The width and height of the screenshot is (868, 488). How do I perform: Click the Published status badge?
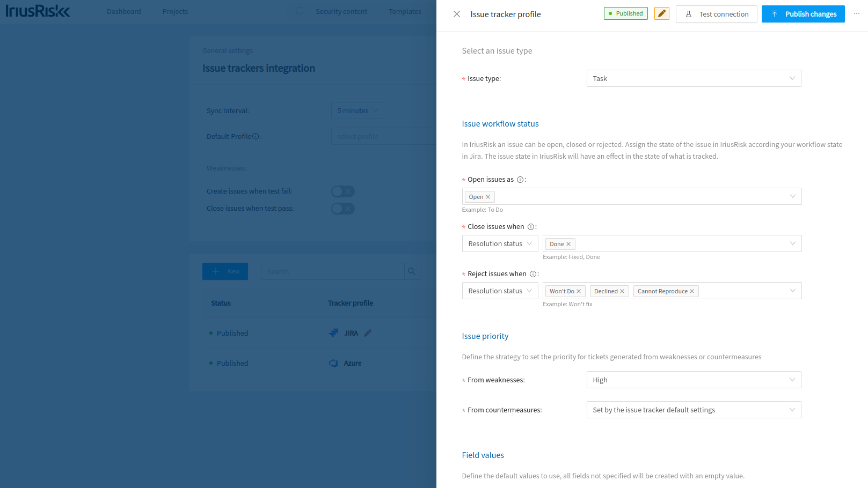(626, 13)
